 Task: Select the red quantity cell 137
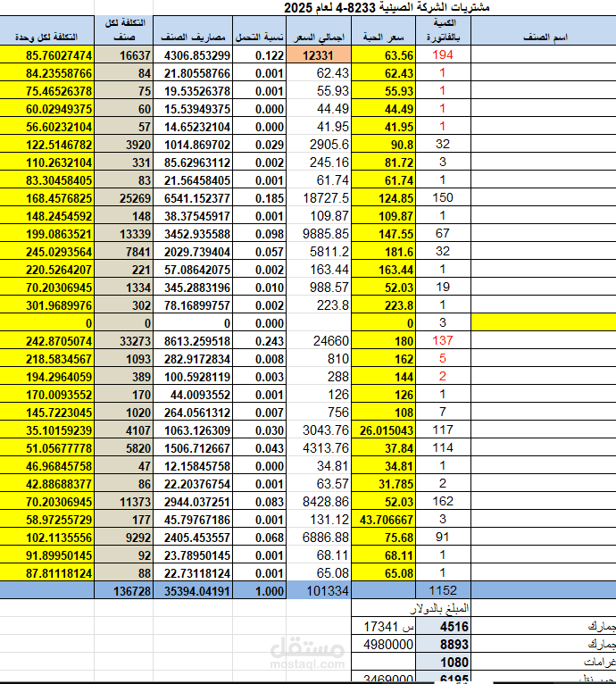point(443,341)
